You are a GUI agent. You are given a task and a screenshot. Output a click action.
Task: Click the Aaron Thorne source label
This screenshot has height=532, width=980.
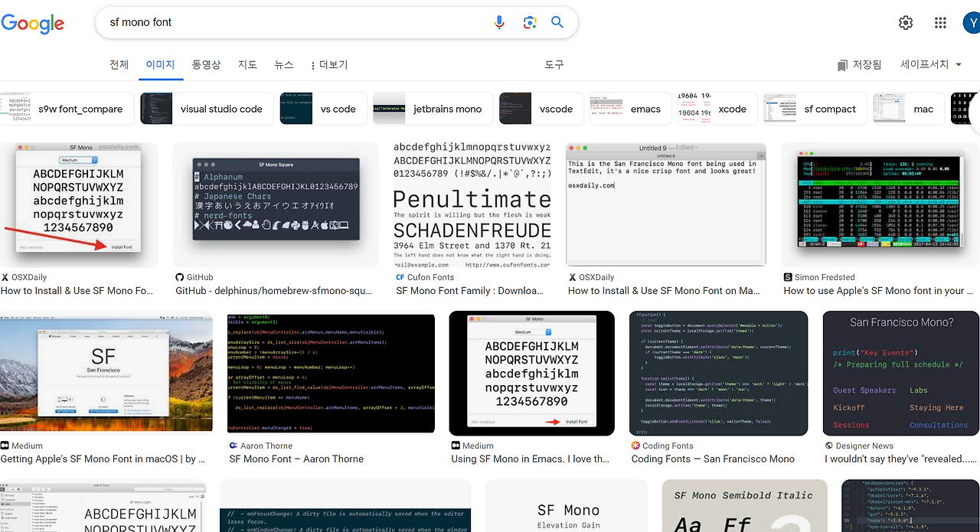point(260,446)
